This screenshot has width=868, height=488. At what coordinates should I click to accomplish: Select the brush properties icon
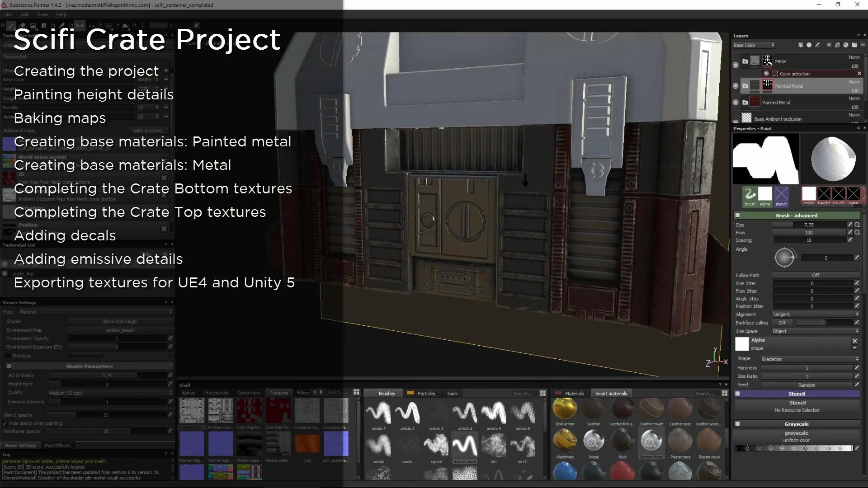click(750, 194)
